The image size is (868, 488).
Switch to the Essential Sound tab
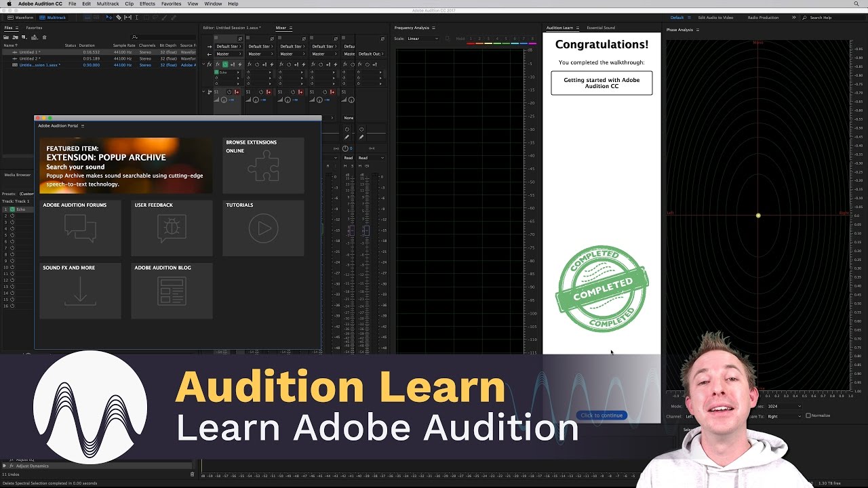[x=601, y=28]
